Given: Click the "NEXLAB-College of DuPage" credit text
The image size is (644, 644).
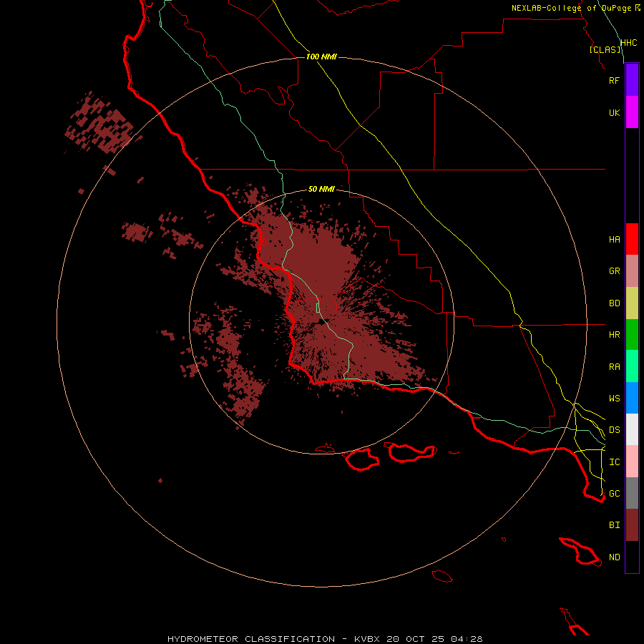Looking at the screenshot, I should click(571, 8).
